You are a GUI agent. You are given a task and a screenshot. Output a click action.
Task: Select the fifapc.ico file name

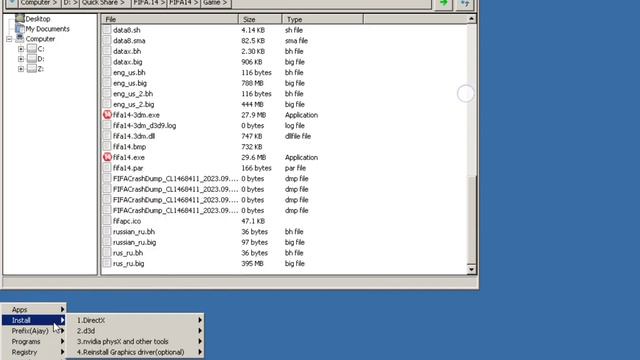coord(127,221)
